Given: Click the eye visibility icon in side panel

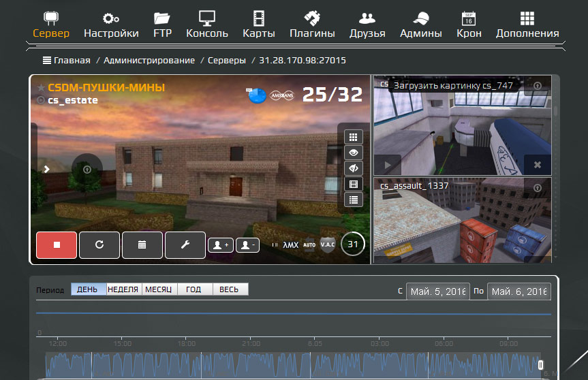Looking at the screenshot, I should point(353,153).
